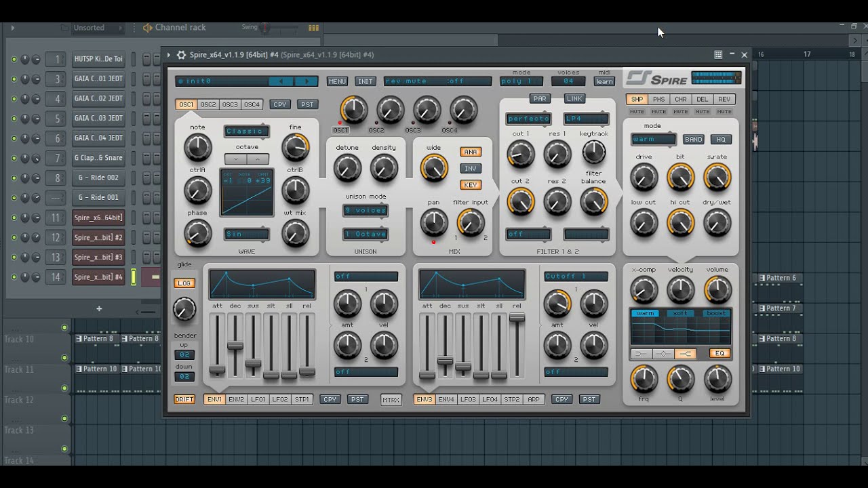Lower the octave with the down arrow
Image resolution: width=868 pixels, height=488 pixels.
click(236, 159)
